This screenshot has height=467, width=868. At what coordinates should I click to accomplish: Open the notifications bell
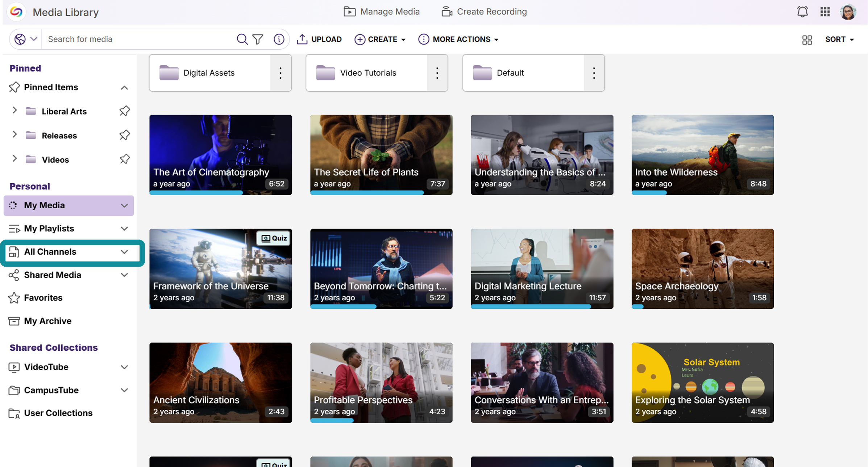[802, 12]
